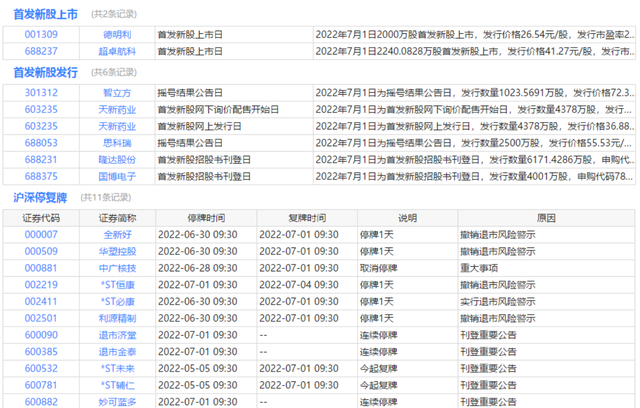The height and width of the screenshot is (408, 640).
Task: Click 首发新股上市日 in the 001309 row
Action: pos(190,35)
